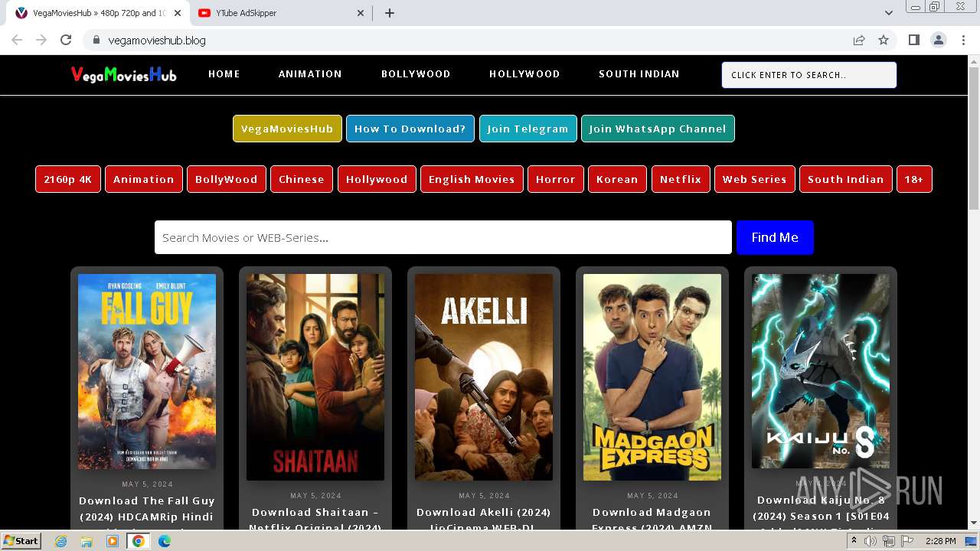This screenshot has width=980, height=551.
Task: Select the red BollyWood category tag
Action: pos(226,179)
